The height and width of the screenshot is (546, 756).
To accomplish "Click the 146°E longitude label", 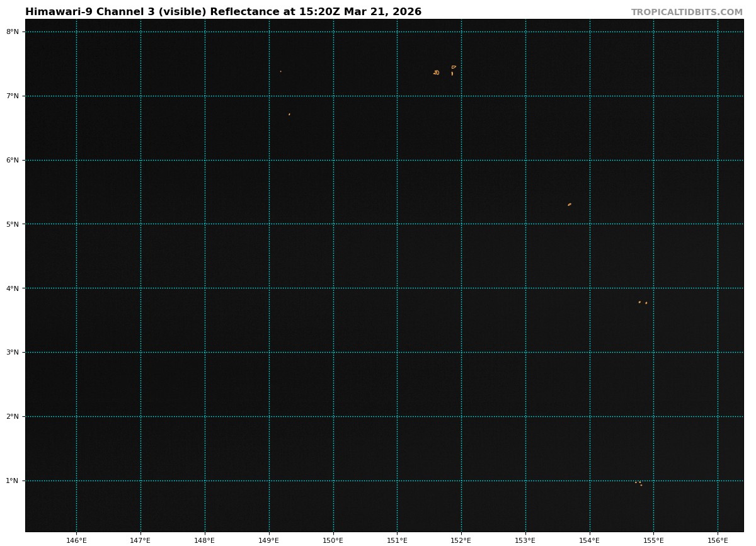I will coord(76,540).
